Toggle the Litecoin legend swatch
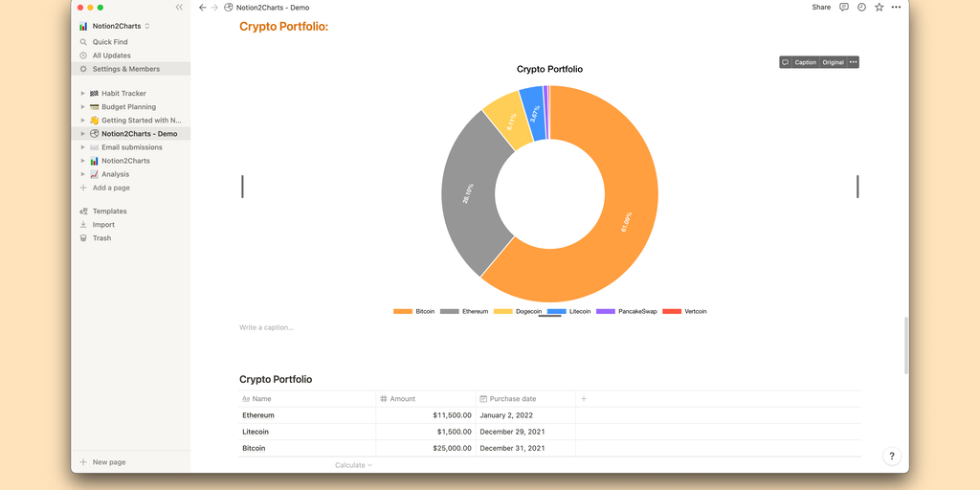The height and width of the screenshot is (490, 980). tap(557, 311)
